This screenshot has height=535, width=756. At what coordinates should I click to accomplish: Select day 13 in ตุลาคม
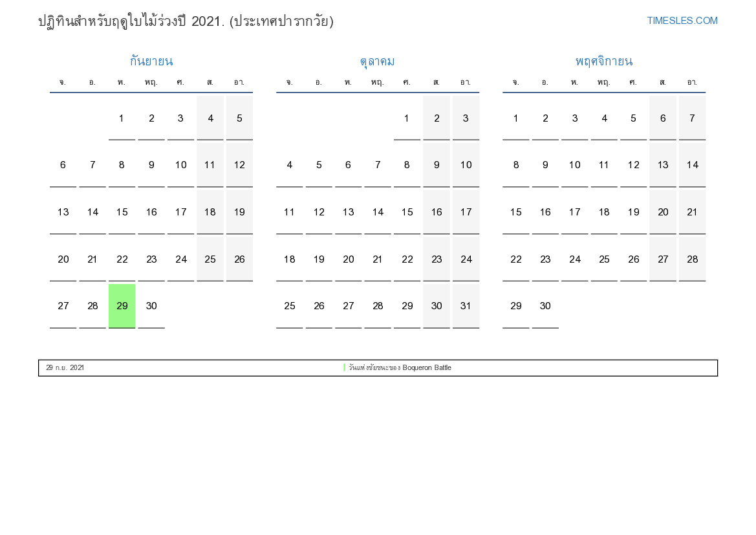348,212
